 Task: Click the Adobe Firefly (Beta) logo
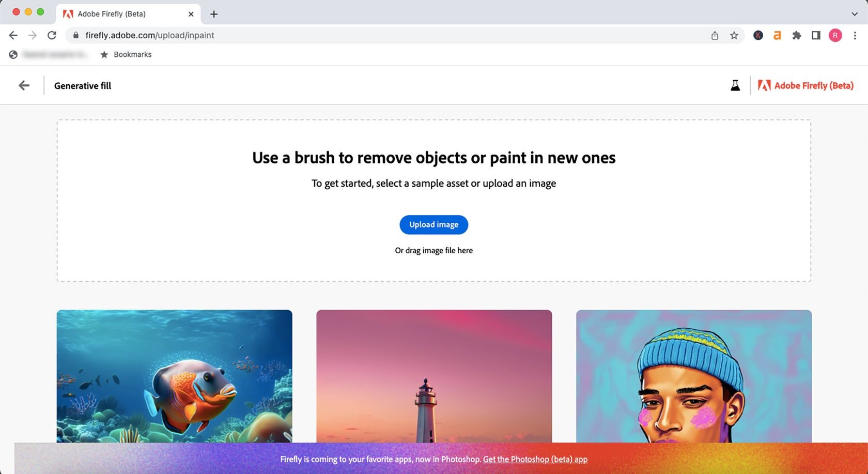[x=805, y=86]
